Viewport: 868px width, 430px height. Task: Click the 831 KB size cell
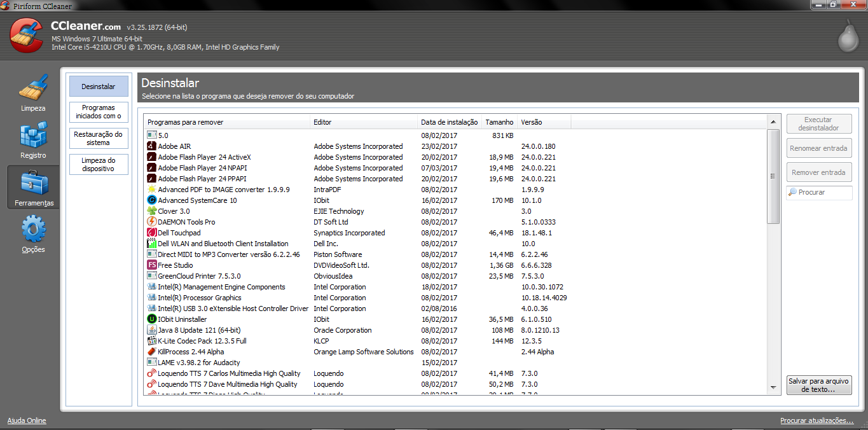(502, 135)
